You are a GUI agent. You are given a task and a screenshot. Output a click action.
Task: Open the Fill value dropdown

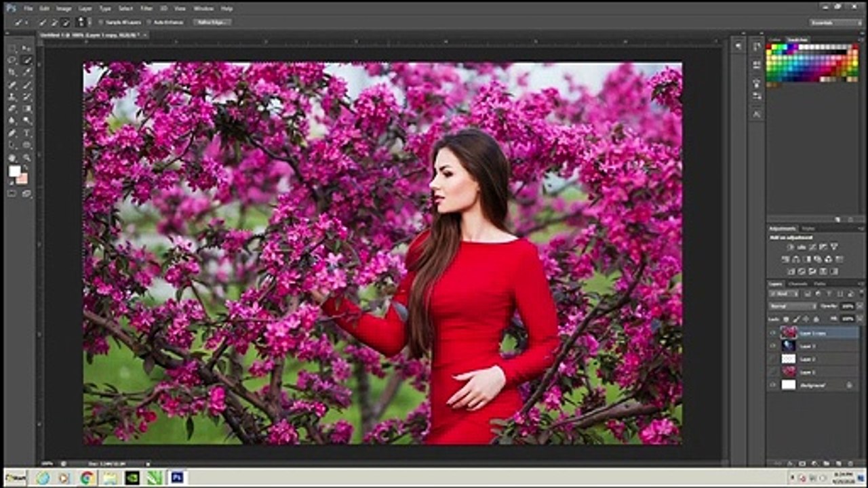860,319
